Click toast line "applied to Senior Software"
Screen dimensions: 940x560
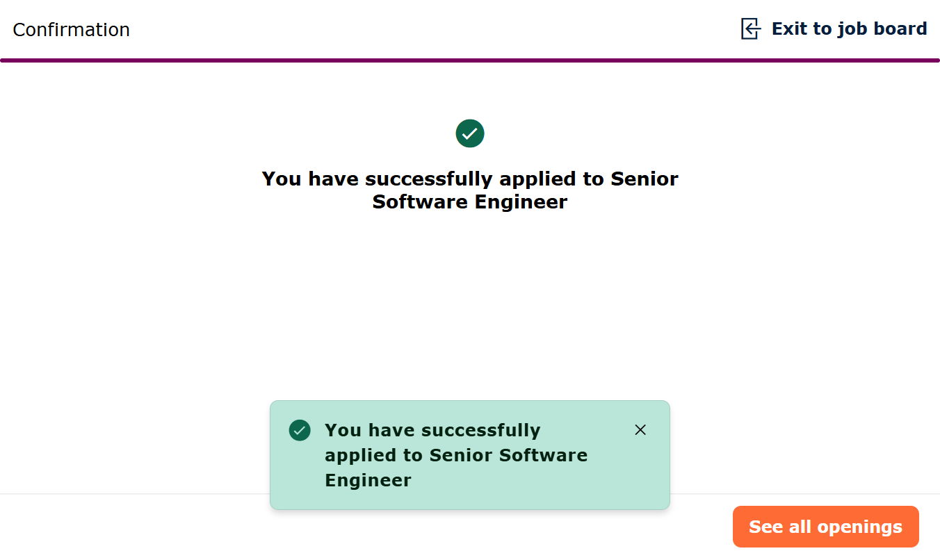point(456,456)
